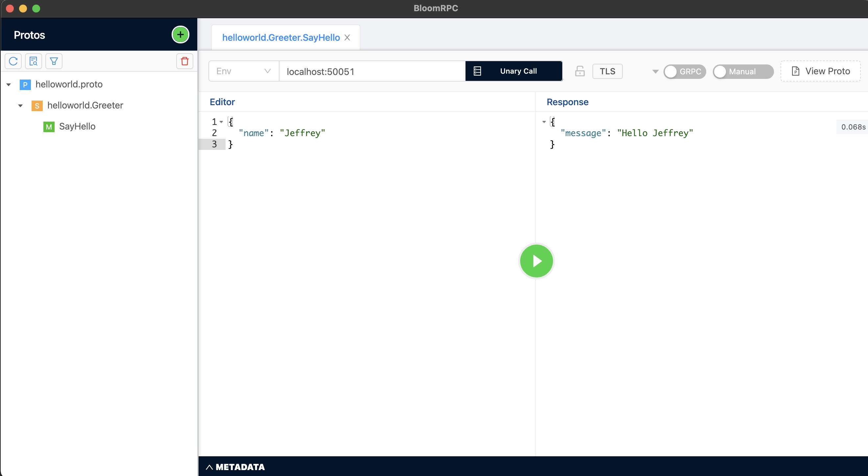
Task: Toggle the Manual interactive switch
Action: pos(742,71)
